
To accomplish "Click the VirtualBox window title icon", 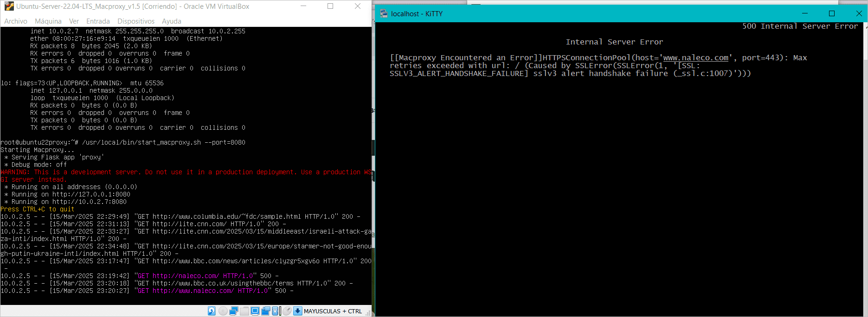I will 9,6.
